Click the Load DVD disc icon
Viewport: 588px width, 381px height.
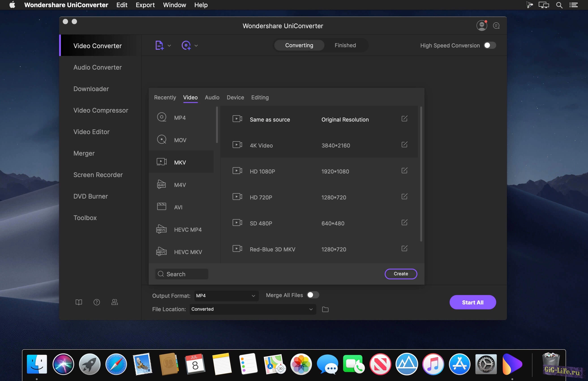coord(186,45)
